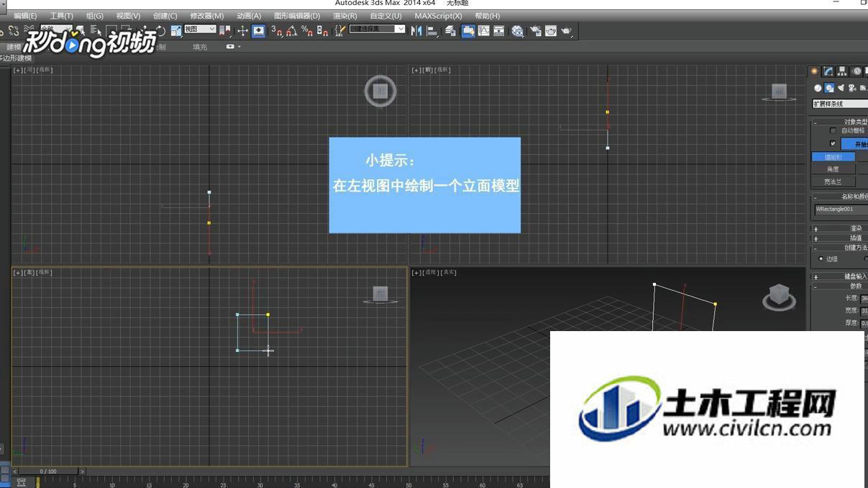Screen dimensions: 868x488
Task: Select the 边 creation method radio
Action: [x=821, y=258]
